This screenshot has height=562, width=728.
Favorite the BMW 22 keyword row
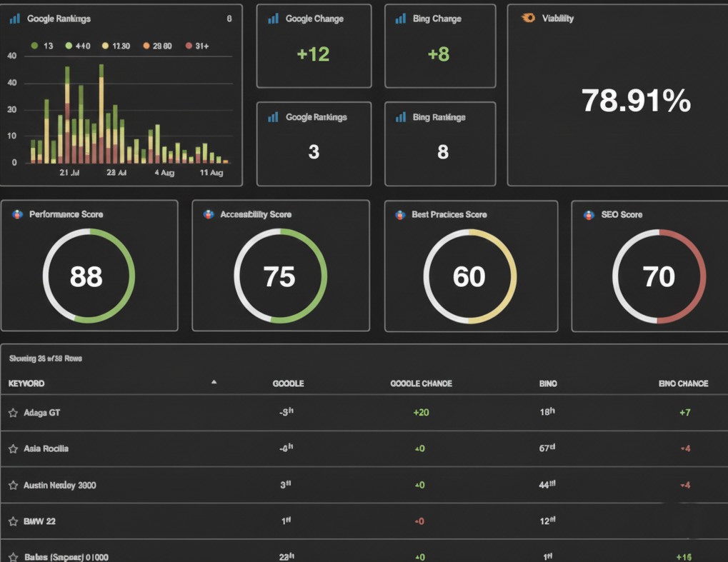pyautogui.click(x=13, y=522)
